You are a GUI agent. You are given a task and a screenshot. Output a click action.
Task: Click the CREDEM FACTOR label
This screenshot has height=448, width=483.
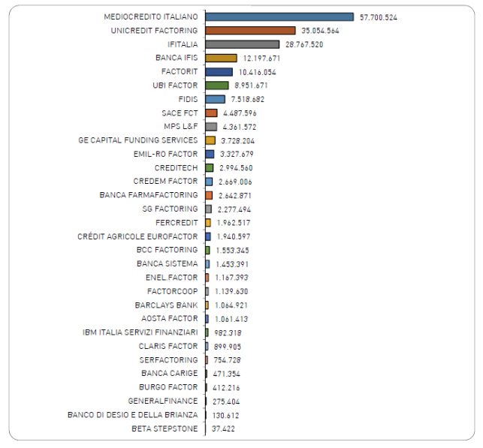pyautogui.click(x=166, y=182)
